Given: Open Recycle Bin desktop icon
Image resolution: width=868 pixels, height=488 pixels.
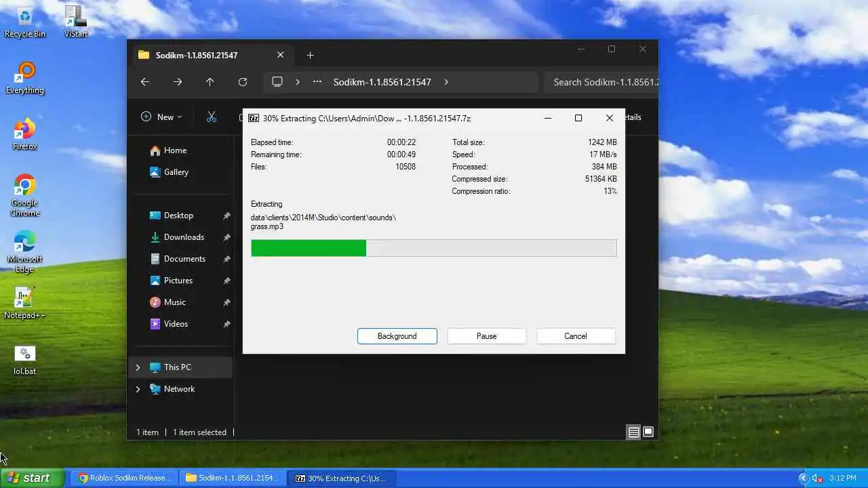Looking at the screenshot, I should [x=25, y=22].
